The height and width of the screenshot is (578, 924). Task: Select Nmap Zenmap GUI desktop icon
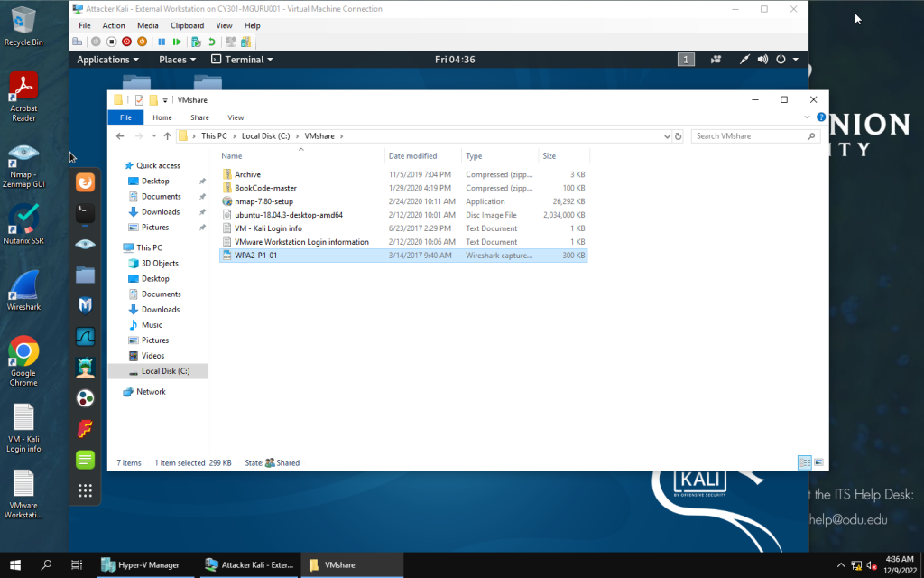23,166
